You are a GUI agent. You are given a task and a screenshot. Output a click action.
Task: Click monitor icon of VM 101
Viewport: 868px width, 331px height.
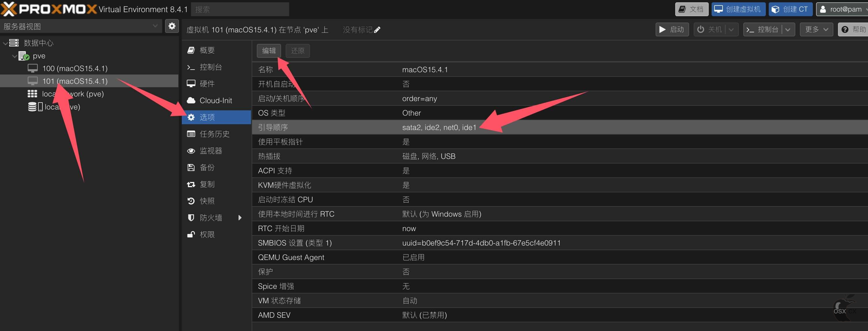pyautogui.click(x=33, y=81)
